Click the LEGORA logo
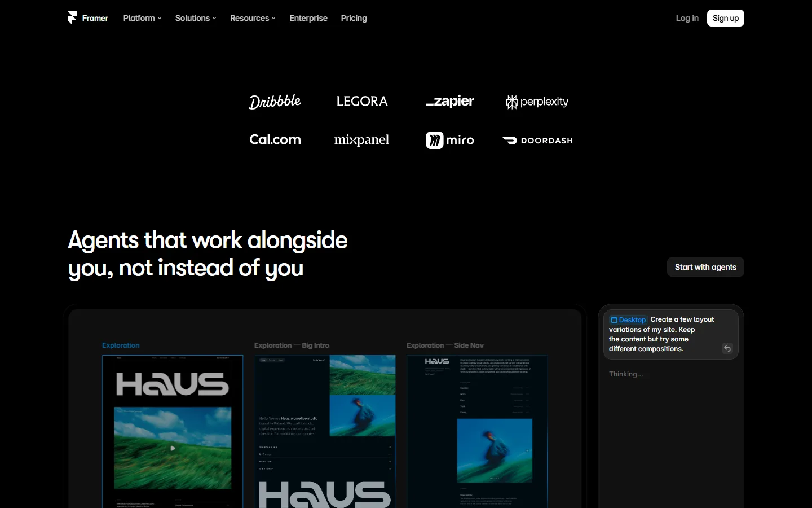The image size is (812, 508). pyautogui.click(x=362, y=102)
